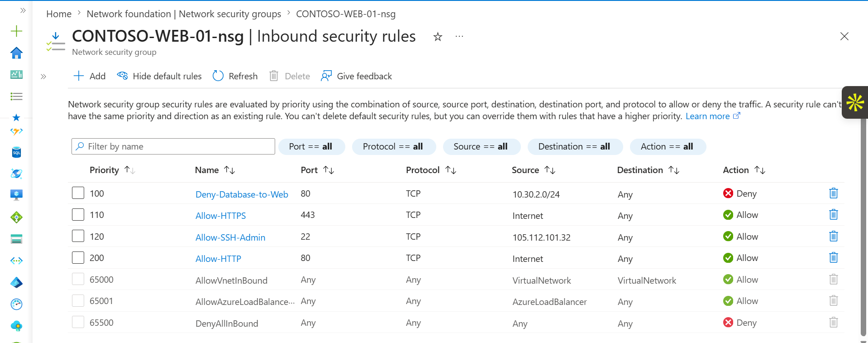Open the SQL databases sidebar icon
868x343 pixels.
point(16,152)
